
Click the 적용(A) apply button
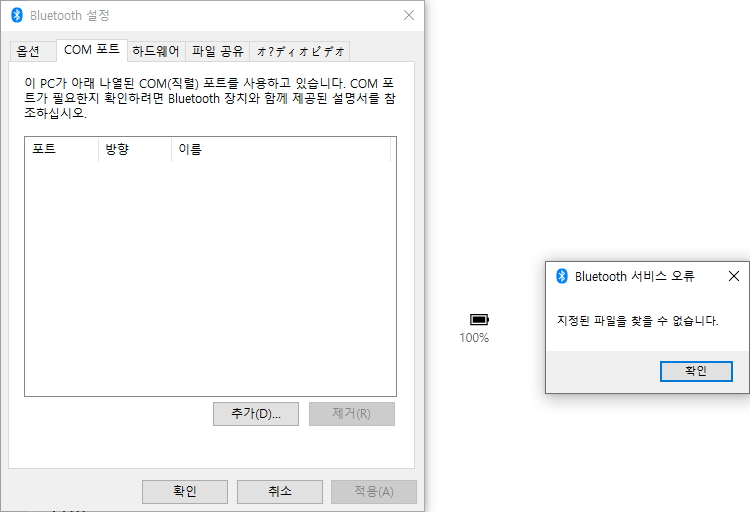click(373, 491)
